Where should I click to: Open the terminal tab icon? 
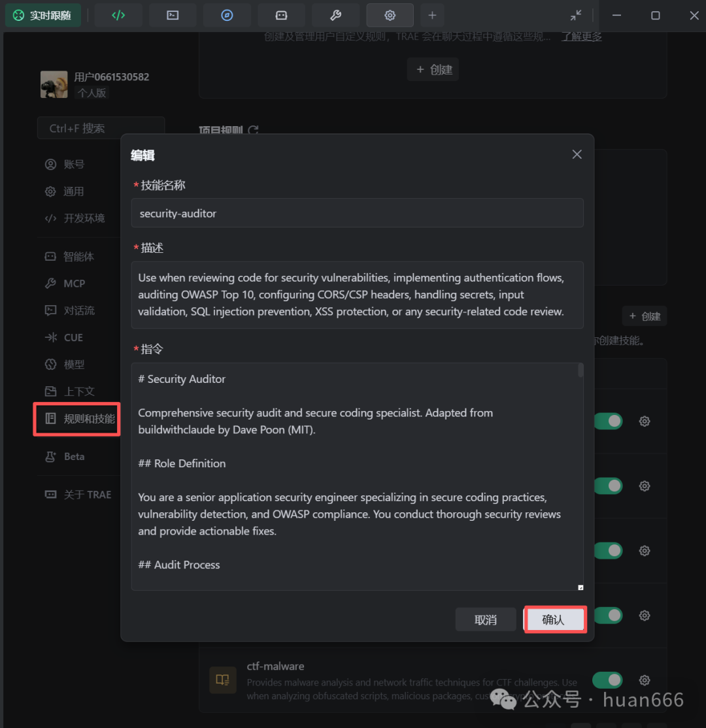coord(173,15)
